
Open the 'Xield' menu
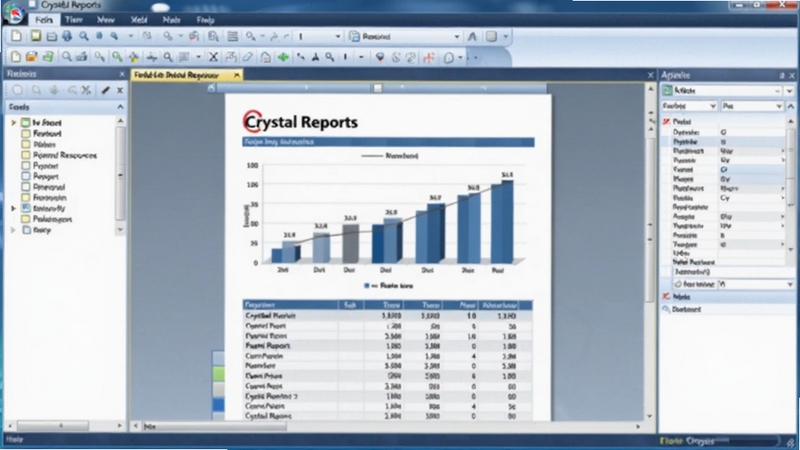tap(139, 20)
